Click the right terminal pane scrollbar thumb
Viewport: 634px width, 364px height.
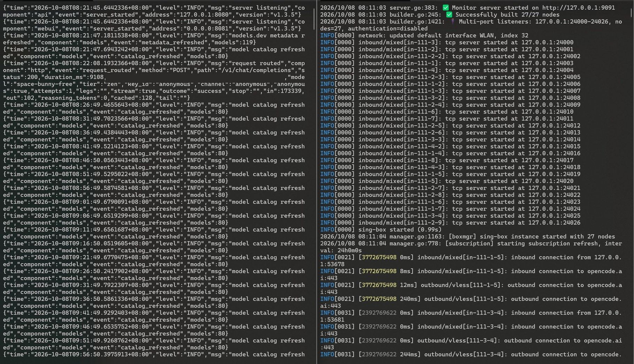click(x=631, y=13)
